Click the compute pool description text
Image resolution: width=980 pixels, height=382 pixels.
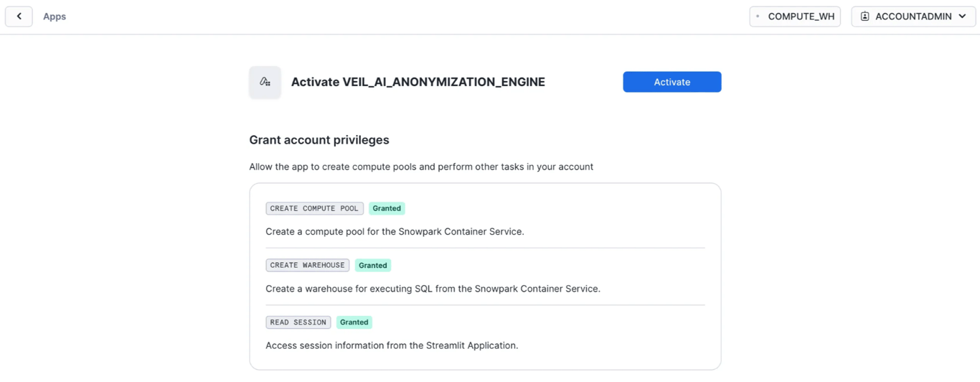pos(395,231)
